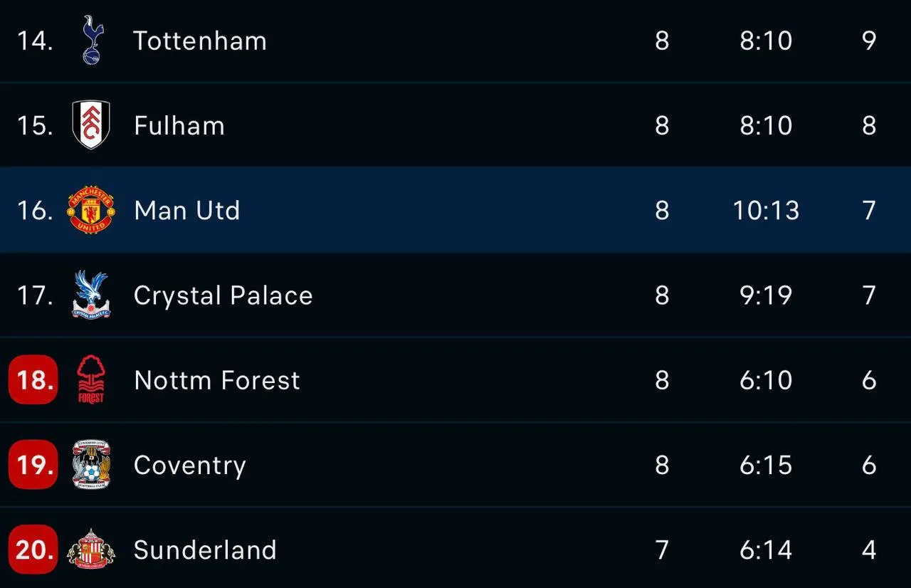Open the Fulham team name
This screenshot has width=911, height=588.
[x=179, y=126]
